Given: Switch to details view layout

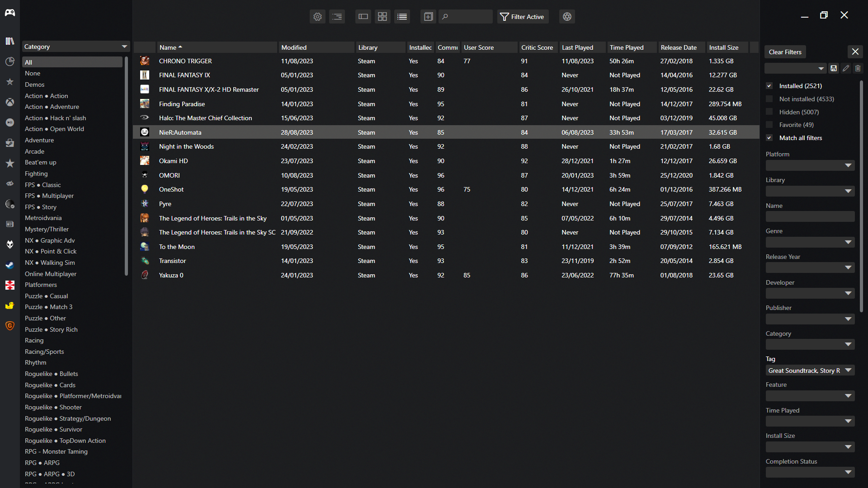Looking at the screenshot, I should pyautogui.click(x=363, y=17).
